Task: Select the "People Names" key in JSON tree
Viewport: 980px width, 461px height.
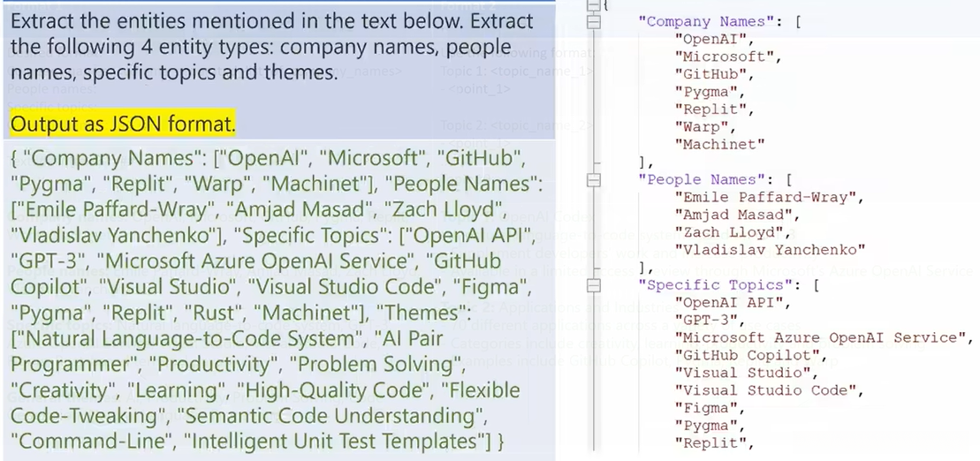Action: click(x=702, y=179)
